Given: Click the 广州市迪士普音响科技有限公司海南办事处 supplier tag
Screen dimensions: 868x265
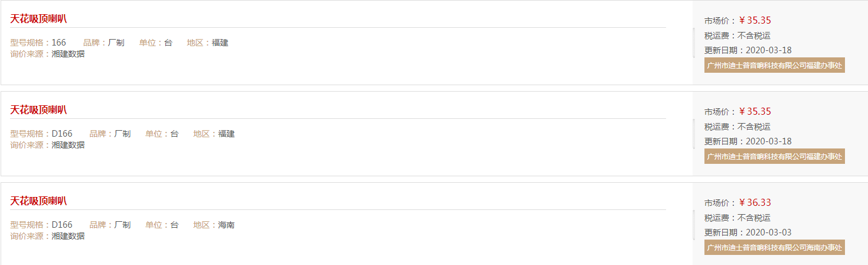Looking at the screenshot, I should (775, 247).
